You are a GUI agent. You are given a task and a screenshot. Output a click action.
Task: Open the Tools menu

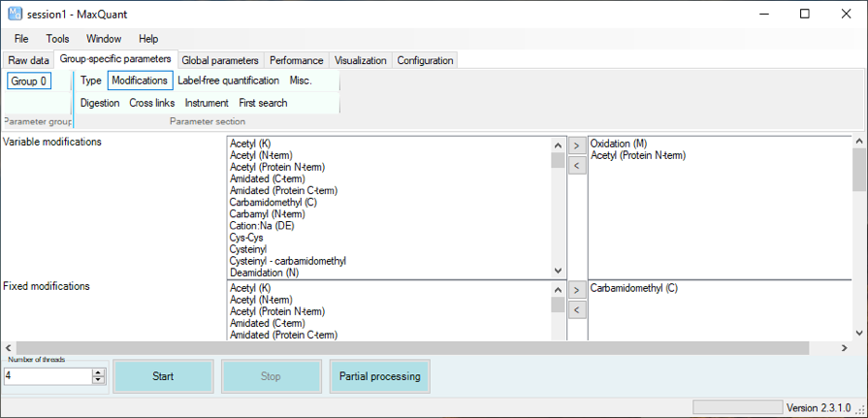tap(57, 39)
